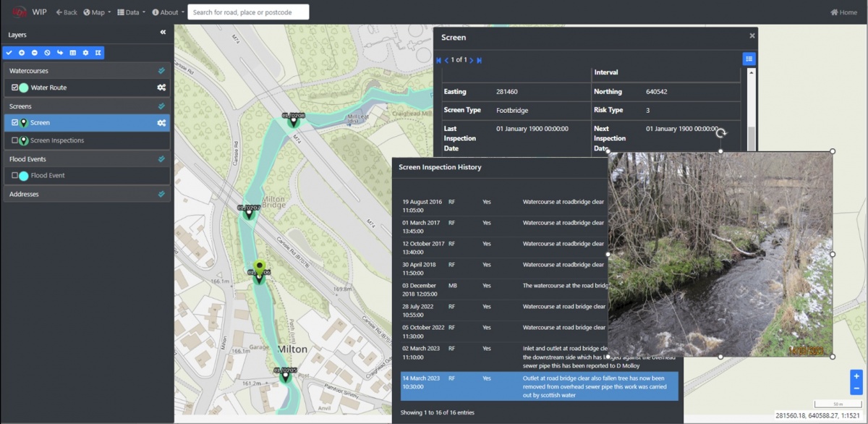This screenshot has height=424, width=868.
Task: Uncheck the Water Route layer checkbox
Action: point(14,88)
